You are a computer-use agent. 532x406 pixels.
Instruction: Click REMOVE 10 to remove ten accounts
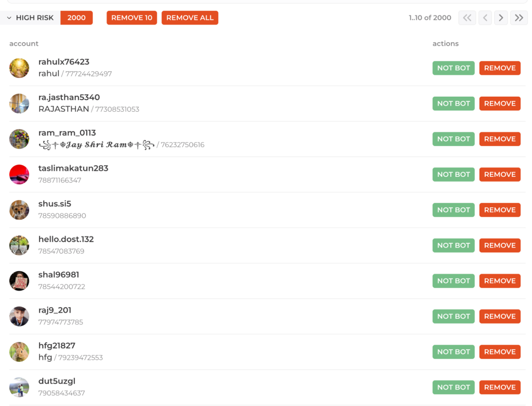[131, 17]
